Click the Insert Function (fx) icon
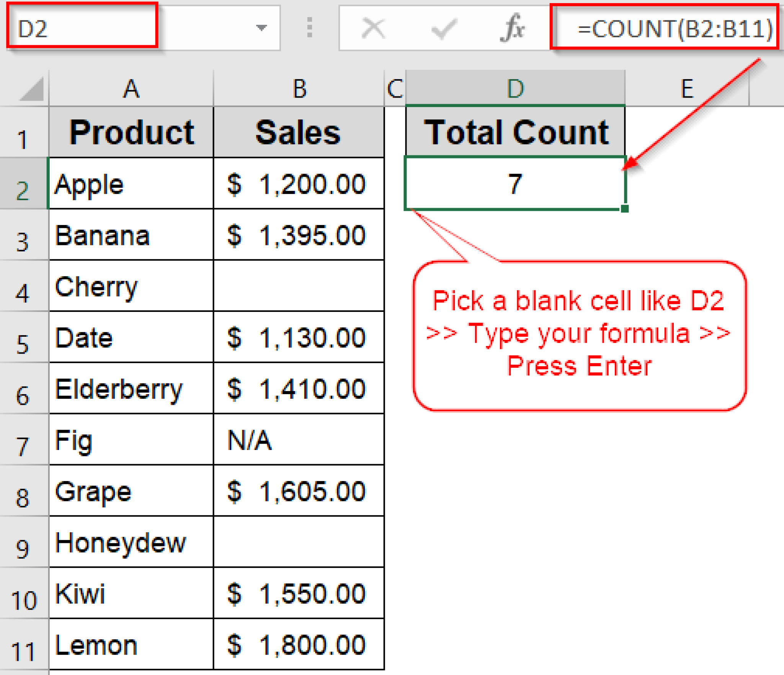The image size is (784, 675). (x=515, y=28)
